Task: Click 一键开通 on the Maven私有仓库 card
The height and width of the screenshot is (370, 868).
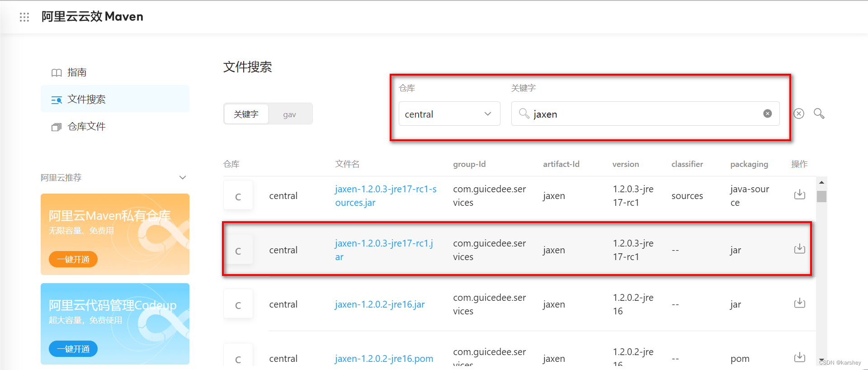Action: coord(73,259)
